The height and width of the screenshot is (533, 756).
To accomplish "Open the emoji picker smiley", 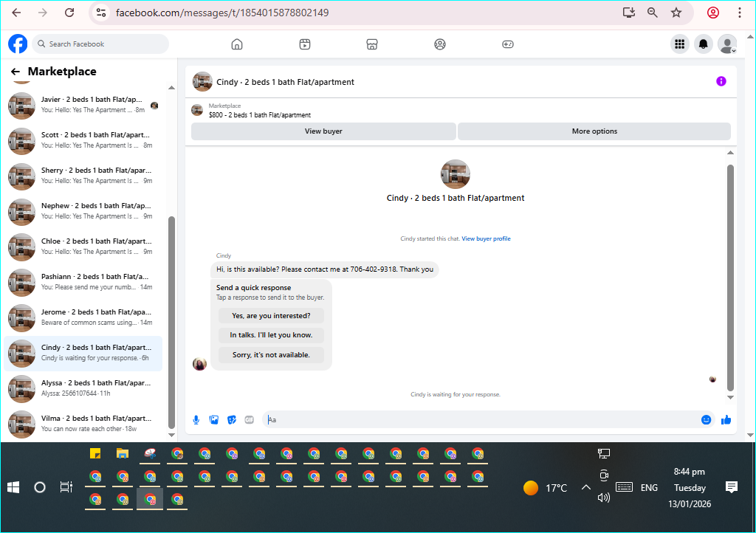I will [706, 420].
